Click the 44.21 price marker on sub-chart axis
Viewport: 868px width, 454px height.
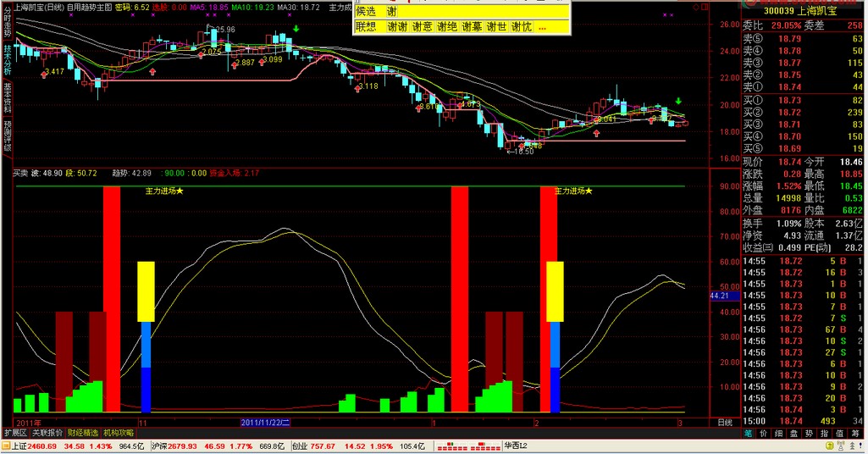click(x=723, y=296)
